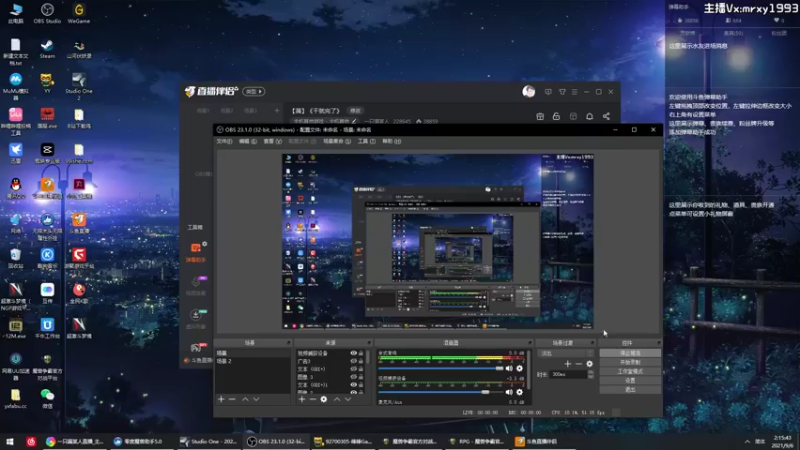Open the Scene Collection menu in OBS

tap(337, 141)
